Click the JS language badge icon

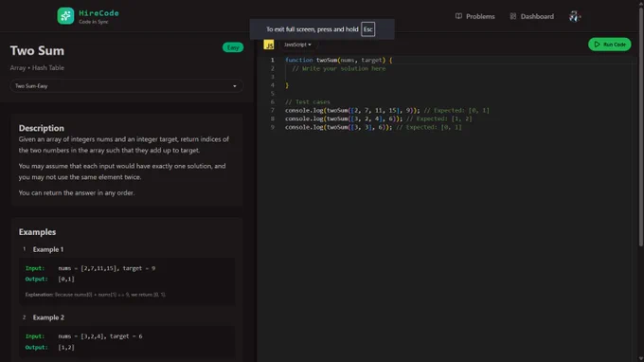(269, 45)
